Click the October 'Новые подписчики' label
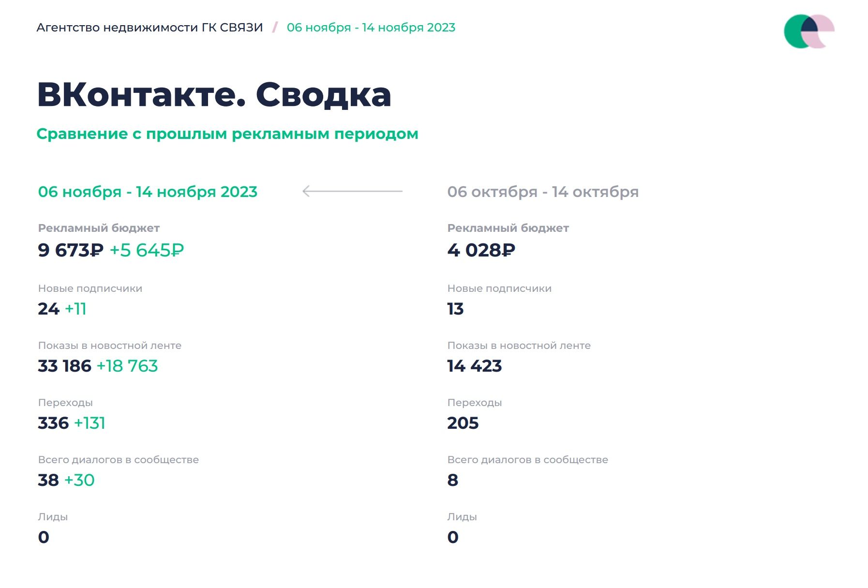This screenshot has height=588, width=868. pos(499,288)
